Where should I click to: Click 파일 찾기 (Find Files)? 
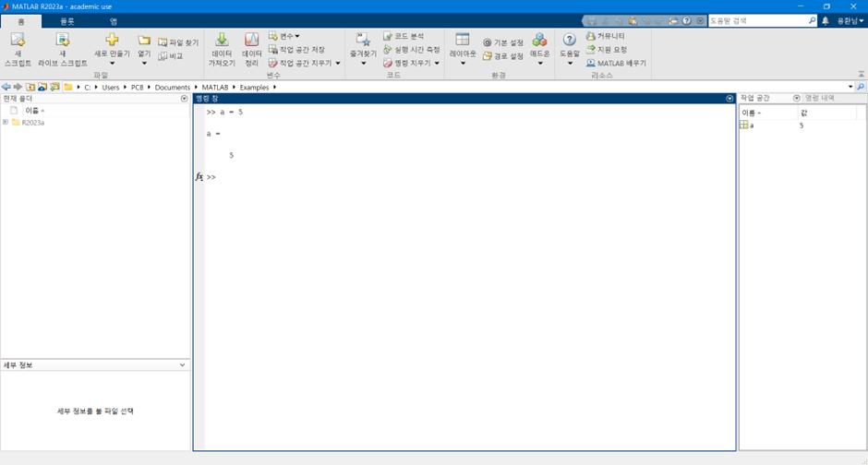click(x=178, y=42)
